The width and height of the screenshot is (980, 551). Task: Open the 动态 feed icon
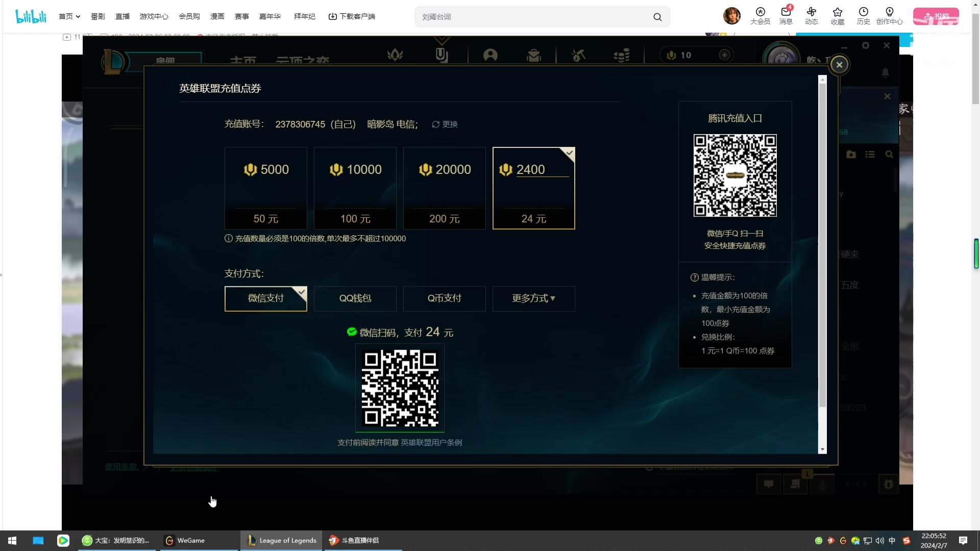pos(812,16)
